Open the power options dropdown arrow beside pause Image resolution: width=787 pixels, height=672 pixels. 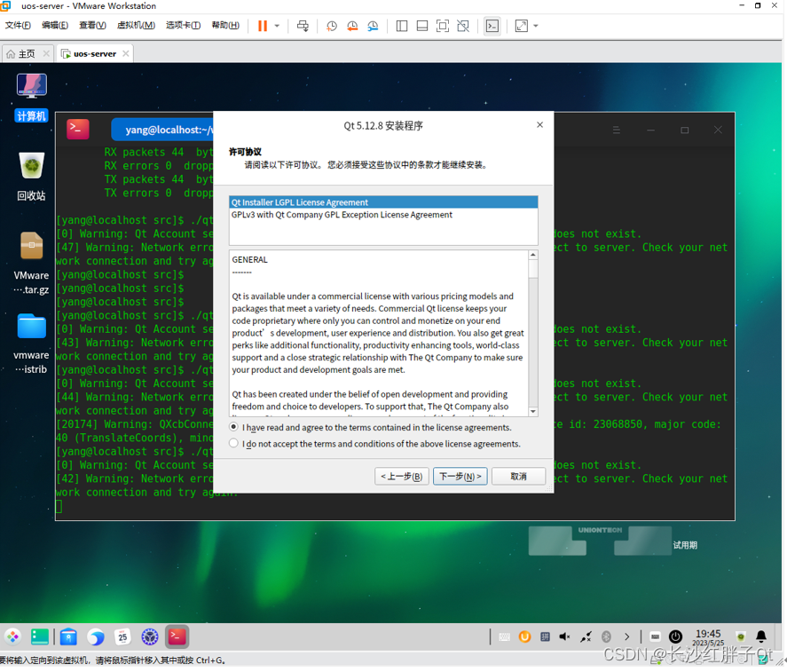277,26
